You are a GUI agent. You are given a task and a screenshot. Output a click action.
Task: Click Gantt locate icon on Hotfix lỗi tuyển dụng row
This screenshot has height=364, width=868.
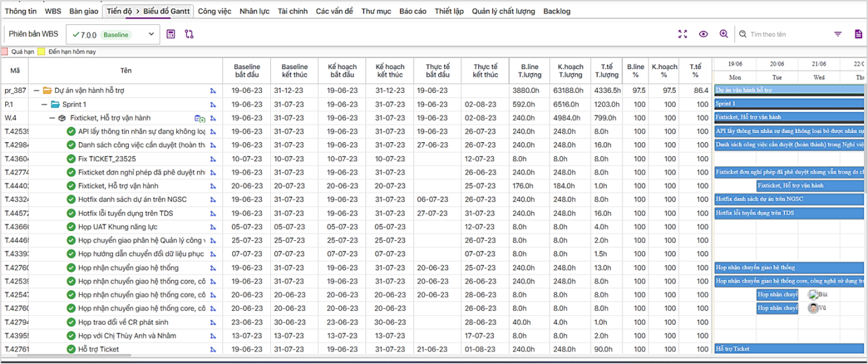pos(213,213)
